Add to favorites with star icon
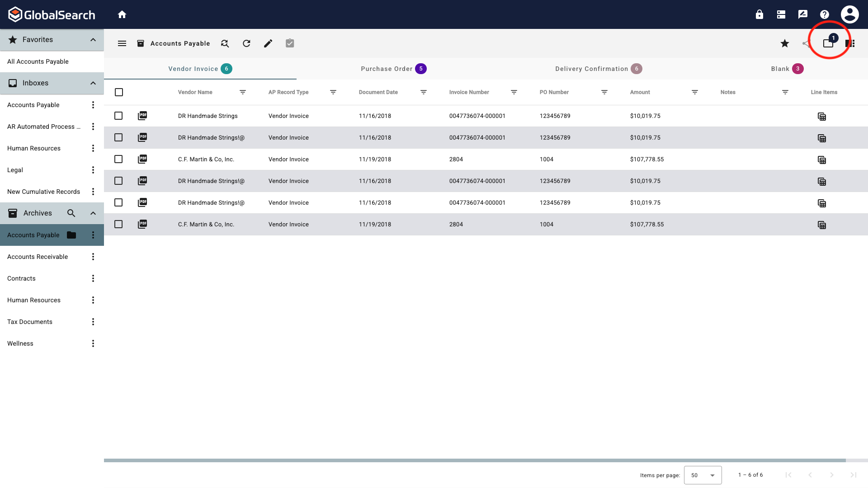Image resolution: width=868 pixels, height=488 pixels. tap(785, 43)
